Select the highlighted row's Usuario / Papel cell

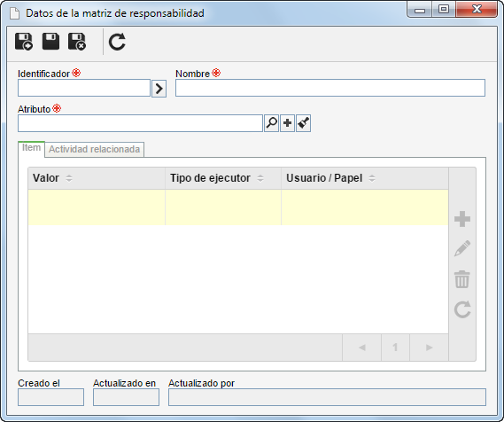click(365, 207)
